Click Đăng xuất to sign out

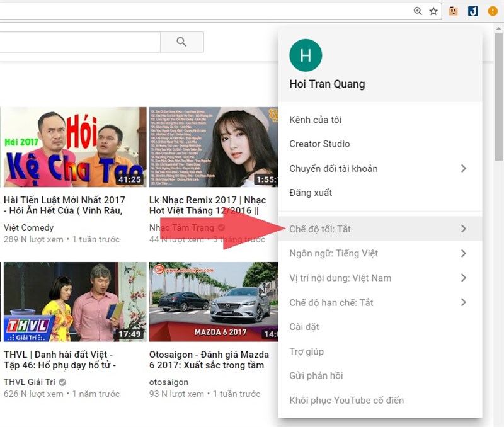[x=311, y=193]
